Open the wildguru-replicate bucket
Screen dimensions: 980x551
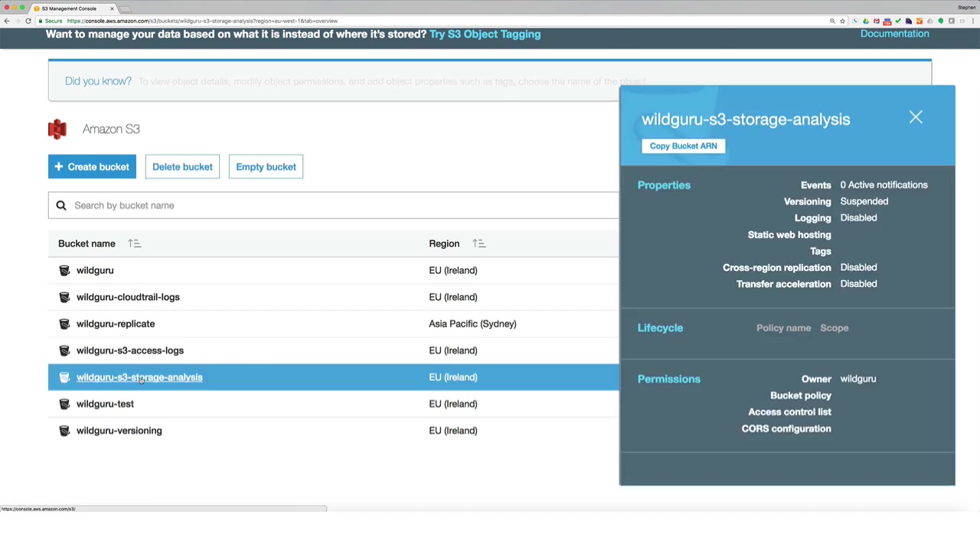(116, 324)
